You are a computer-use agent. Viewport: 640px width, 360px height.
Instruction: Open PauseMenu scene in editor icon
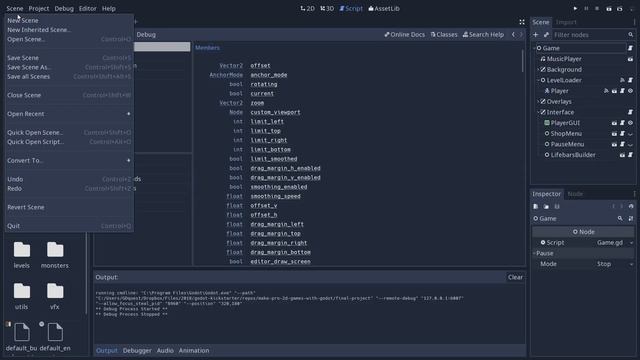(614, 144)
